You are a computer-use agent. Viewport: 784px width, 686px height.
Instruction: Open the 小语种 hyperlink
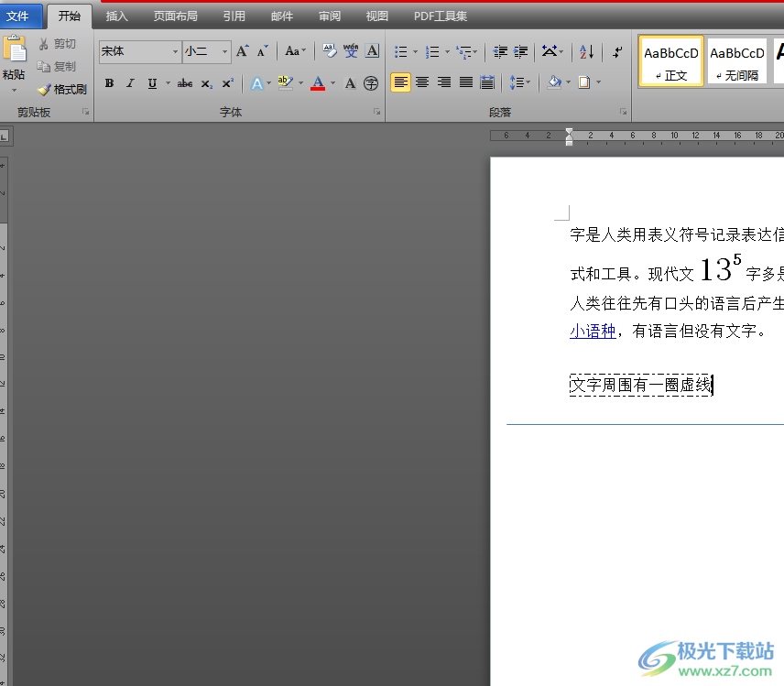point(593,331)
